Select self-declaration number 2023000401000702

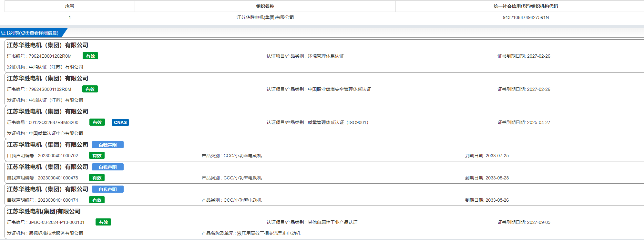58,156
